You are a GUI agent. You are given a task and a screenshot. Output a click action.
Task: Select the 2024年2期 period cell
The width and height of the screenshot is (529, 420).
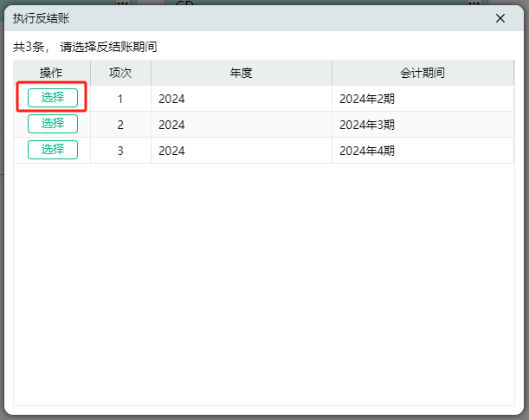[x=367, y=99]
